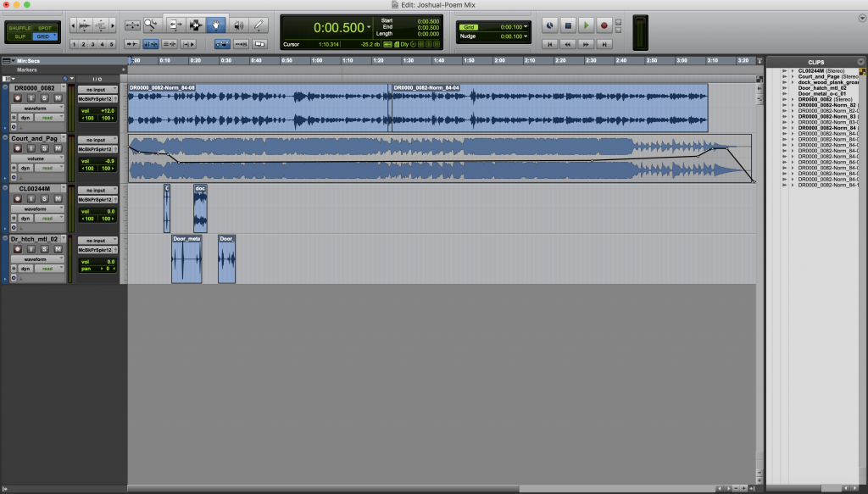The image size is (868, 494).
Task: Select Door_hatch_mtl_02 in Clips list
Action: (x=822, y=88)
